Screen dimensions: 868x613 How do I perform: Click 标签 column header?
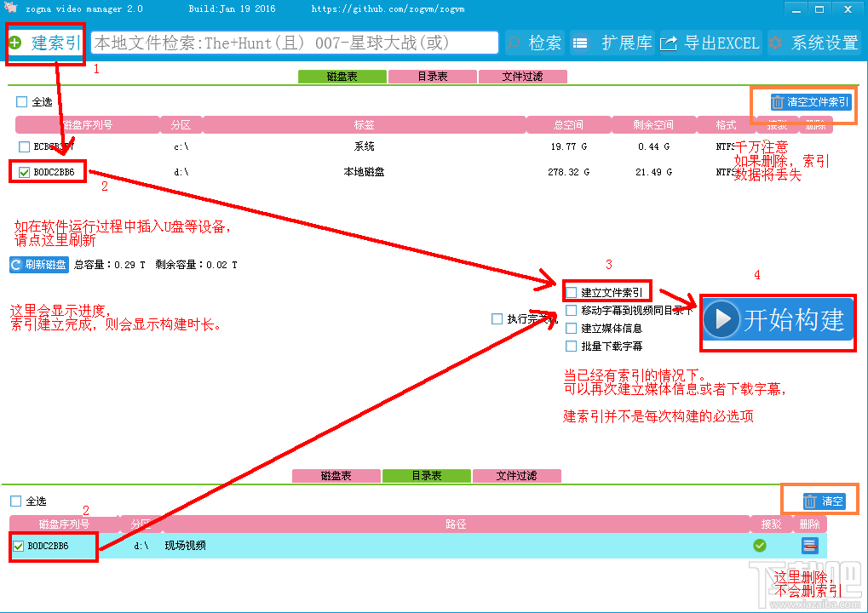tap(365, 125)
